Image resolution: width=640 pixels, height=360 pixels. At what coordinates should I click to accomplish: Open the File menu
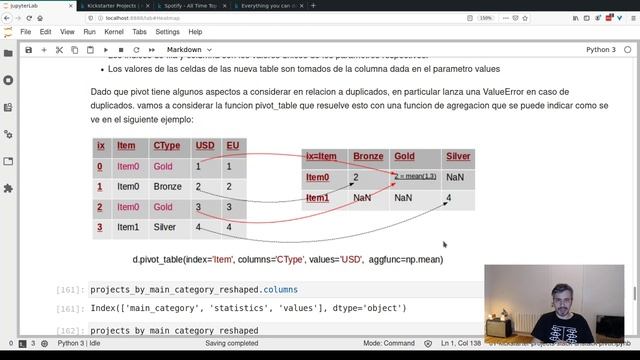(26, 32)
